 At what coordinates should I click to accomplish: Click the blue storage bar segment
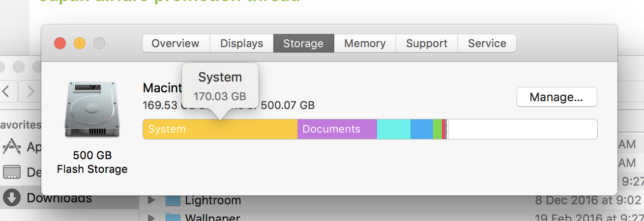click(421, 130)
